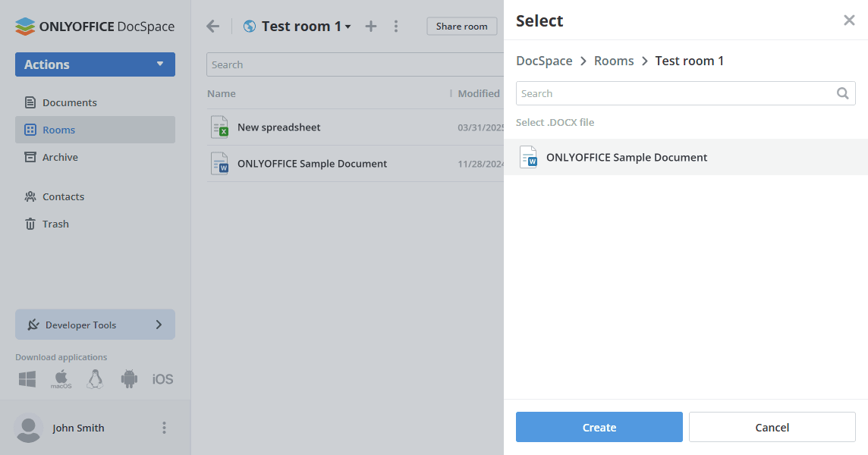Screen dimensions: 868x455
Task: Expand the Test room 1 title dropdown
Action: (348, 26)
